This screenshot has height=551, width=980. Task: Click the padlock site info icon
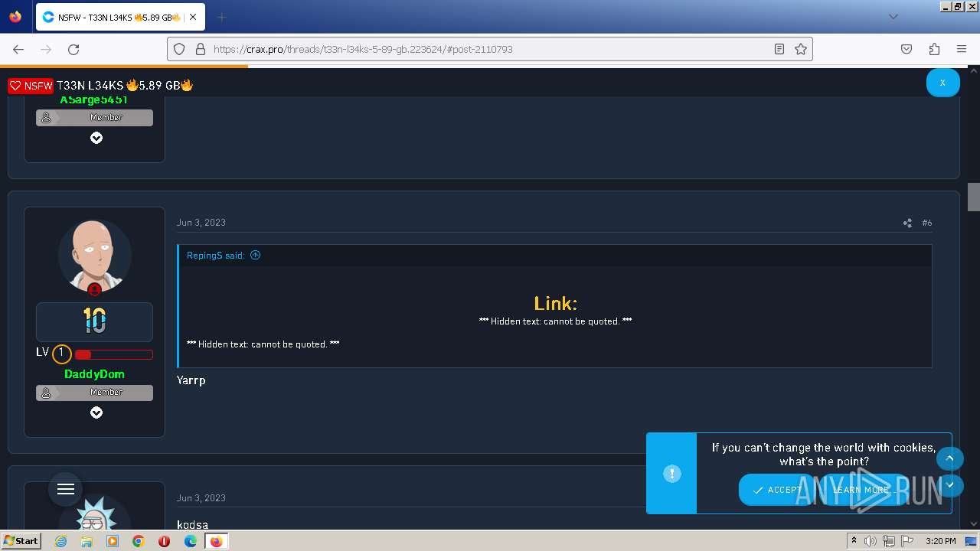click(201, 49)
